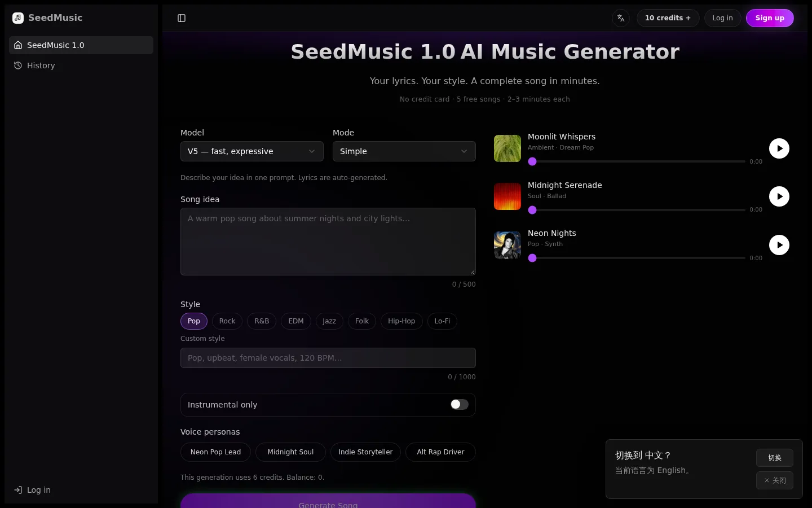Play Midnight Serenade track
812x508 pixels.
point(779,196)
